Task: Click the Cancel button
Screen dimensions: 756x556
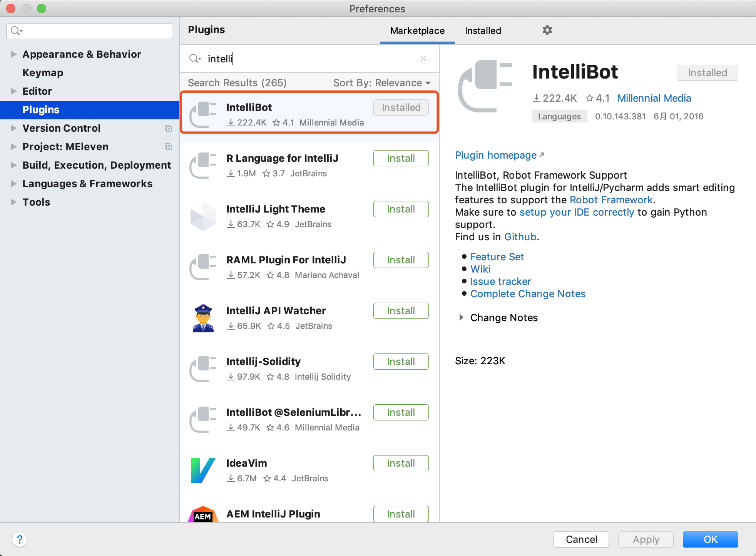Action: pyautogui.click(x=581, y=539)
